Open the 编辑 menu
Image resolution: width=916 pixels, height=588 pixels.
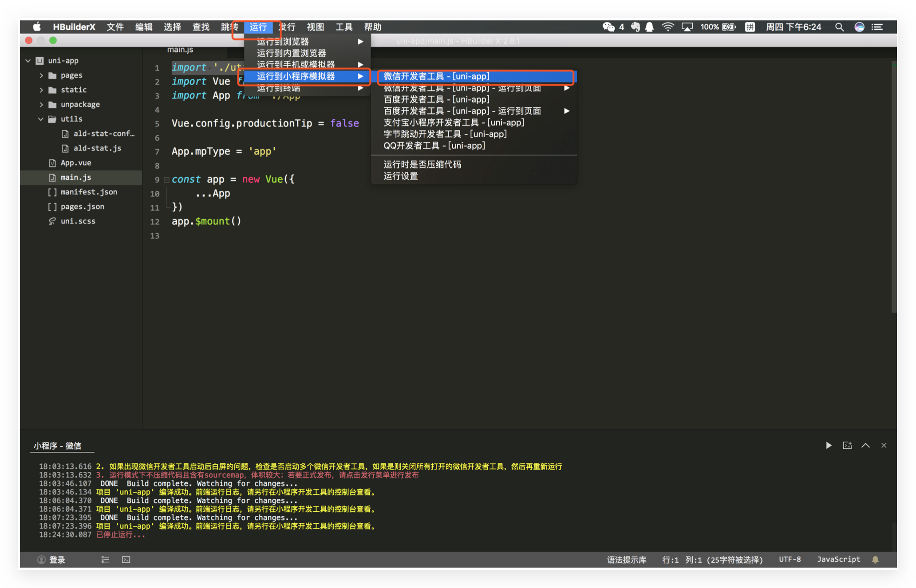click(x=144, y=27)
